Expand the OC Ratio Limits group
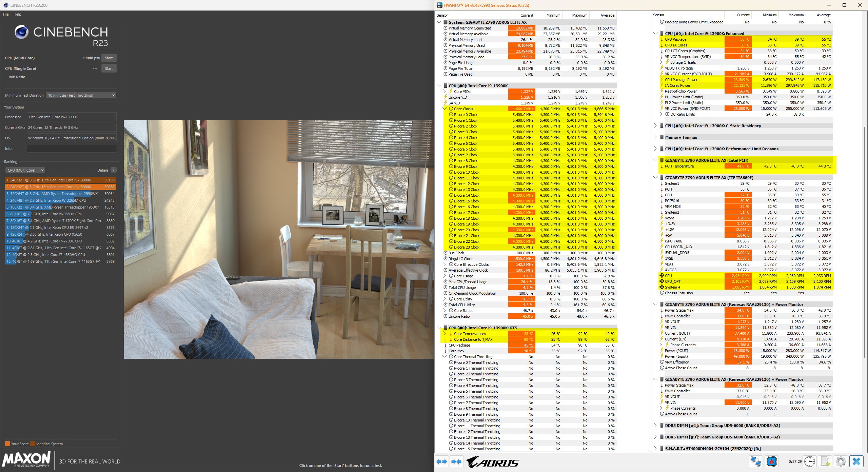868x472 pixels. pos(661,114)
